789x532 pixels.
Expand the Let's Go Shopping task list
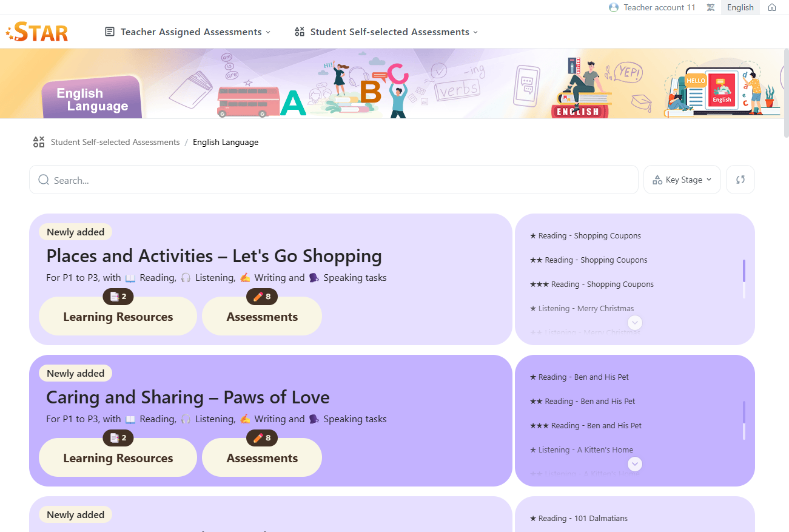tap(635, 323)
